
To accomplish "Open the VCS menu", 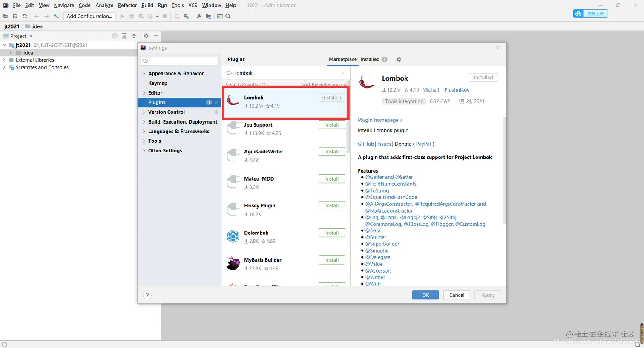I will (193, 5).
